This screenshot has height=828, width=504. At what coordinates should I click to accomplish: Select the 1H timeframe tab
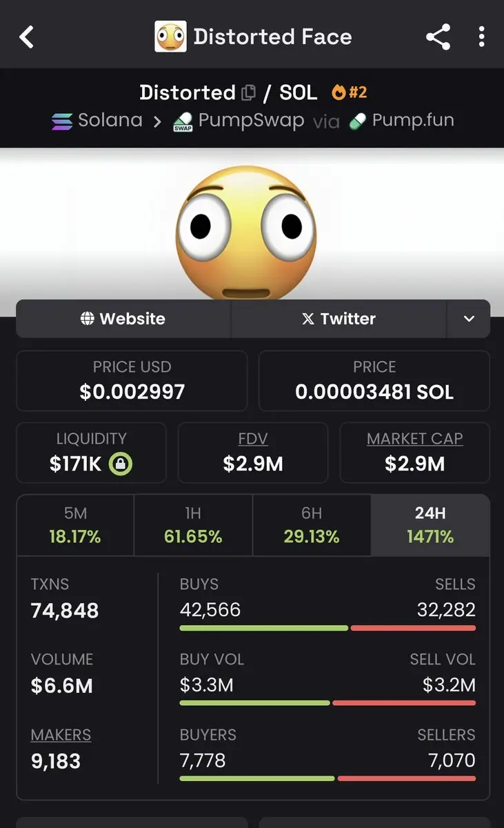193,525
